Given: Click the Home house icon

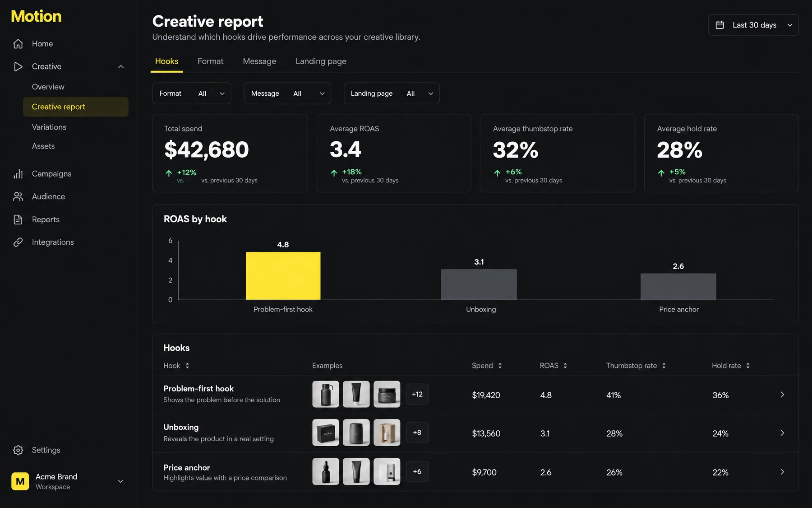Looking at the screenshot, I should pyautogui.click(x=18, y=44).
